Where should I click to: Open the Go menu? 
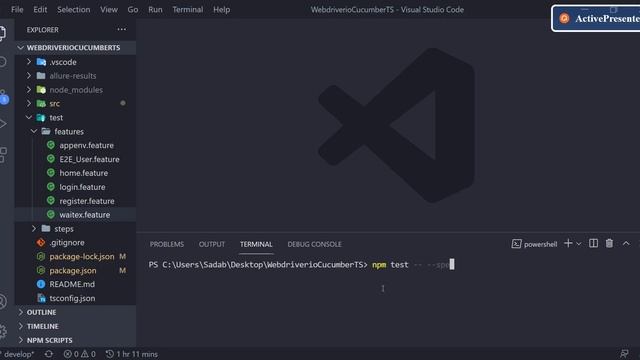[x=133, y=9]
